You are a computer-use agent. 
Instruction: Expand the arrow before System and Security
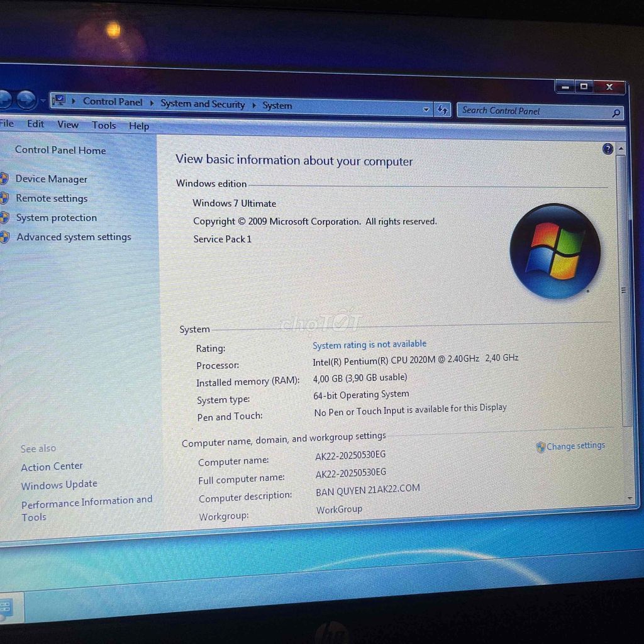152,103
